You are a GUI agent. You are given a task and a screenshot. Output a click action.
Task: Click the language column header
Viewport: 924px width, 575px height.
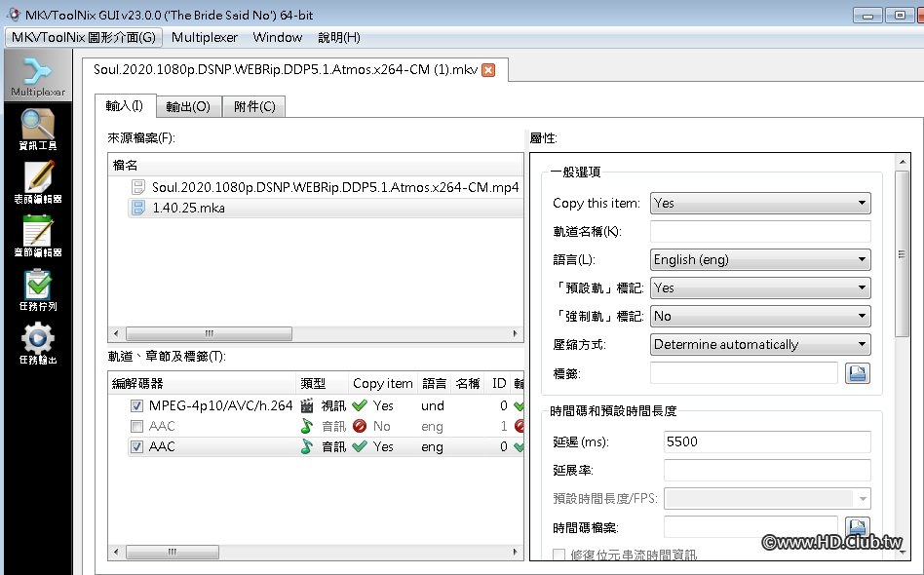point(435,384)
